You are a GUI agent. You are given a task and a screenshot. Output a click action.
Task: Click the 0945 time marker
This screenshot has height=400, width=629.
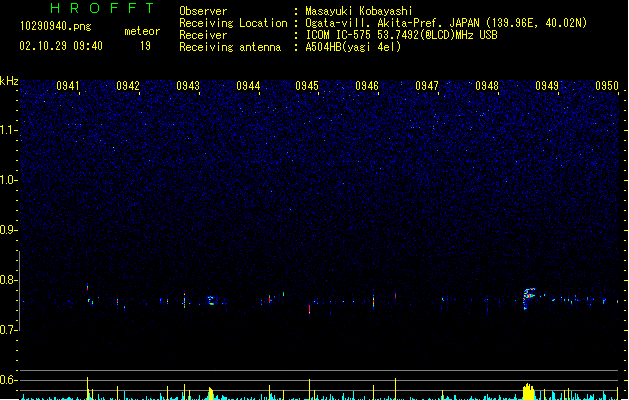pyautogui.click(x=307, y=86)
